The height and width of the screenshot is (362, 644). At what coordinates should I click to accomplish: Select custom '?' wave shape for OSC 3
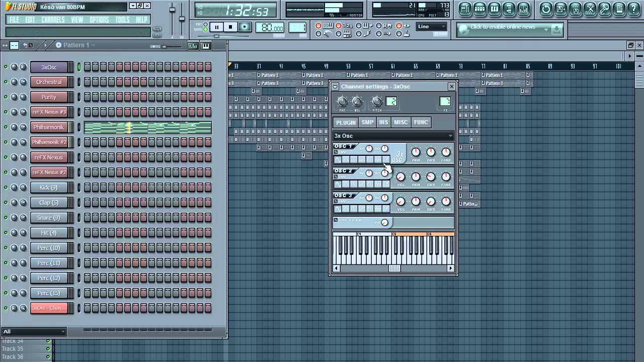pos(386,209)
